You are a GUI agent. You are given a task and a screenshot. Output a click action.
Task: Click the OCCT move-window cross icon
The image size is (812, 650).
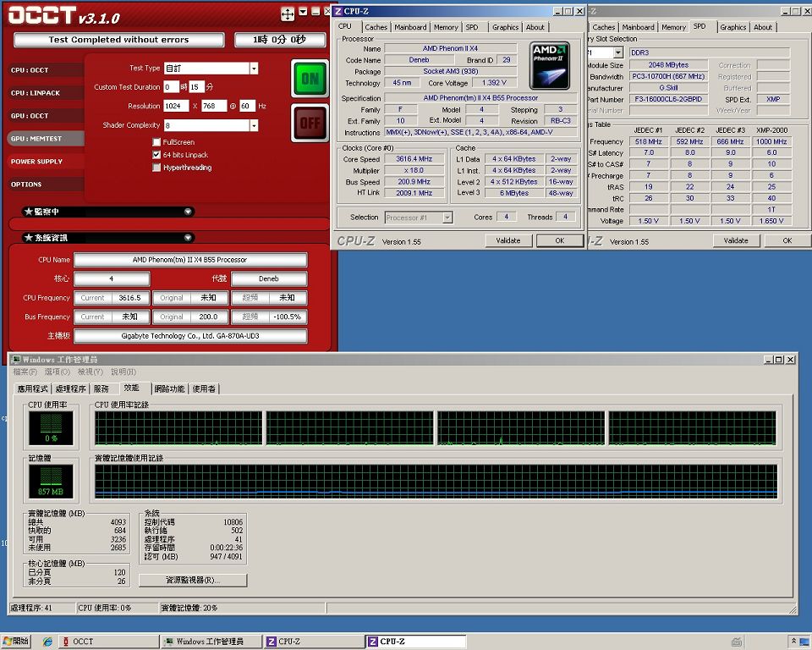pos(288,14)
